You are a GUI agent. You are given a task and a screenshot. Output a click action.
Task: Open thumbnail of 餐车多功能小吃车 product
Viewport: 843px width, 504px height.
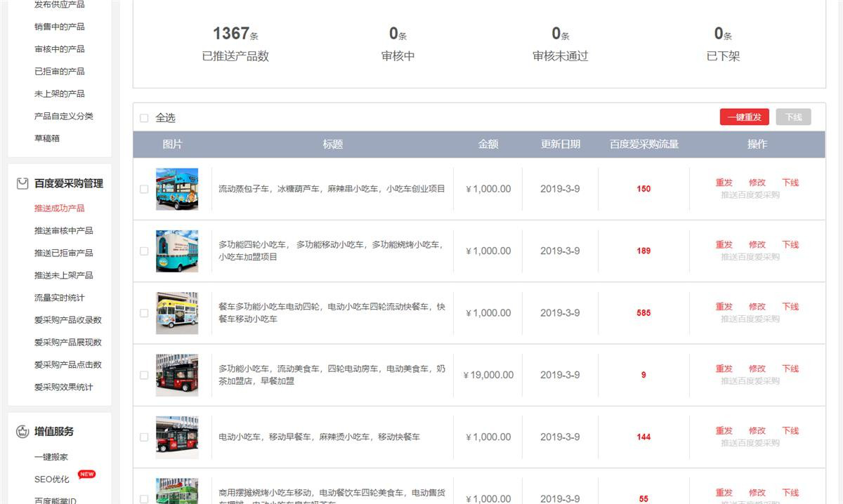click(x=177, y=313)
